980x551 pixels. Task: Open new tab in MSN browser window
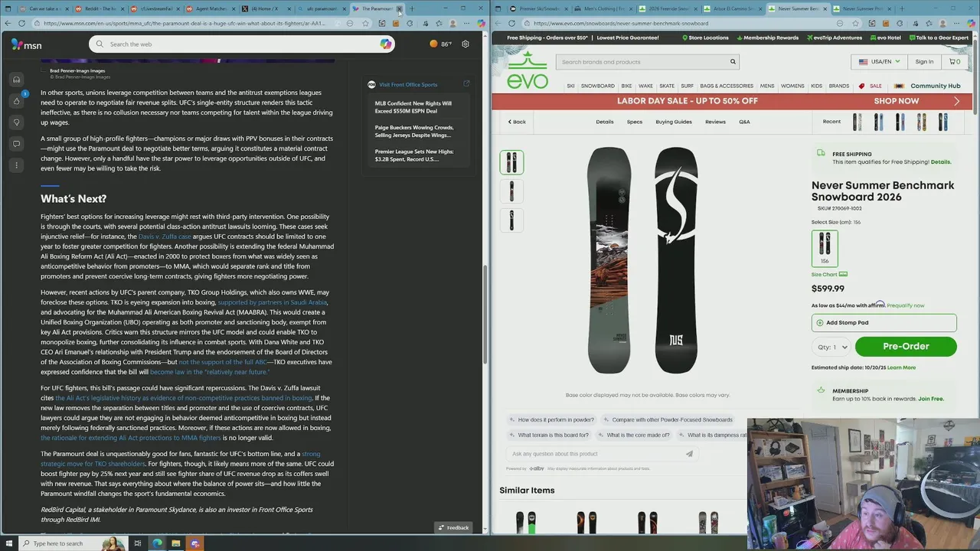coord(412,8)
